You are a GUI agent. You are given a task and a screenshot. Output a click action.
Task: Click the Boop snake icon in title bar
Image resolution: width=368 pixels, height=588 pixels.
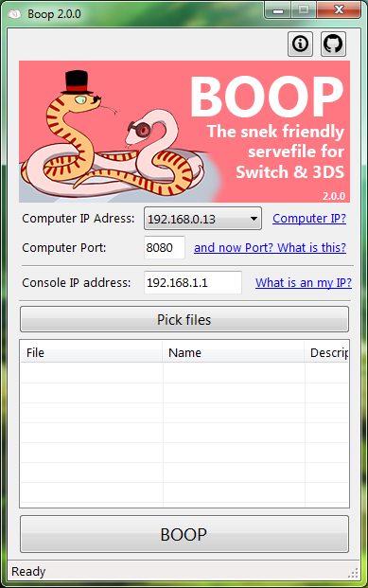click(x=14, y=14)
